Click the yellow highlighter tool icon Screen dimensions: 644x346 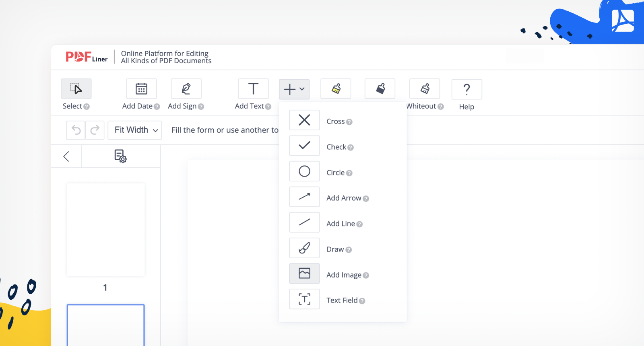point(336,89)
